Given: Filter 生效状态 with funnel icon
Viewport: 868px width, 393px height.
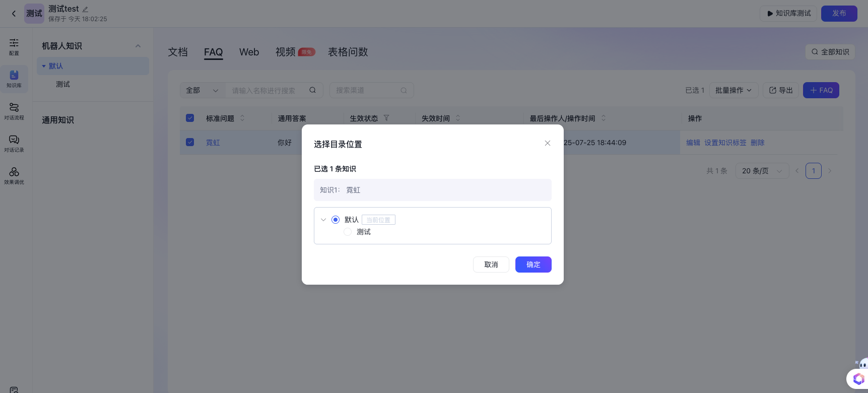Looking at the screenshot, I should tap(386, 118).
